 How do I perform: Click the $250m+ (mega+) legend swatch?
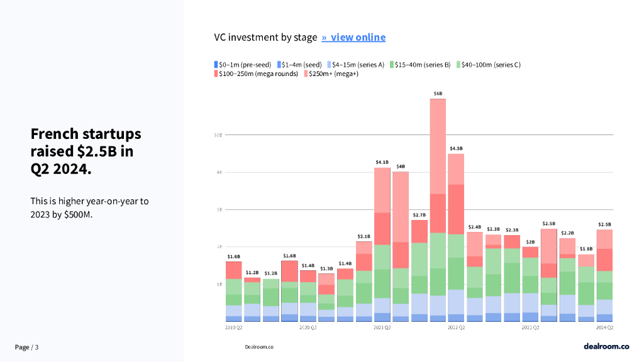306,74
